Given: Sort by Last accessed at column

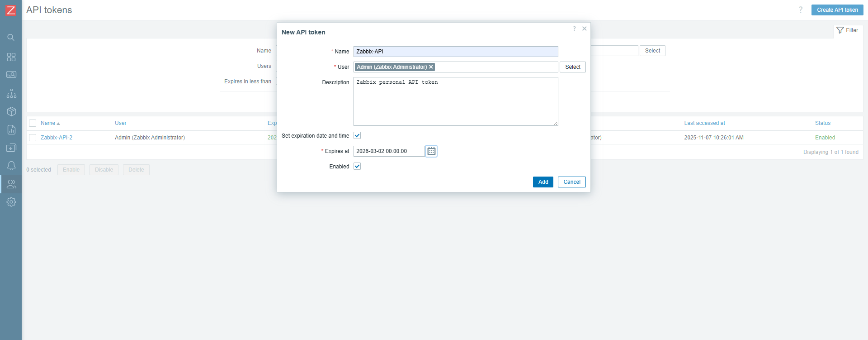Looking at the screenshot, I should [704, 123].
